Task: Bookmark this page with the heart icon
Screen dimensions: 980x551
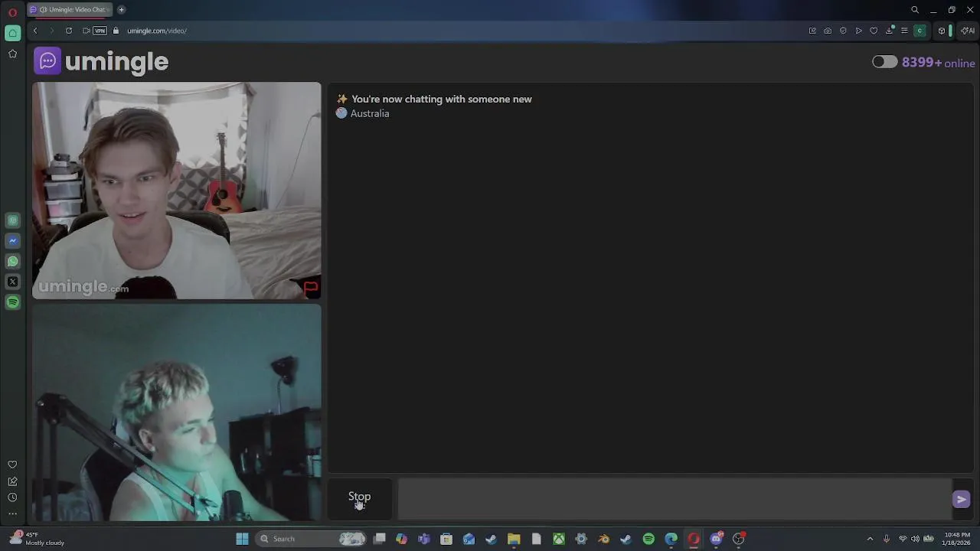Action: point(874,31)
